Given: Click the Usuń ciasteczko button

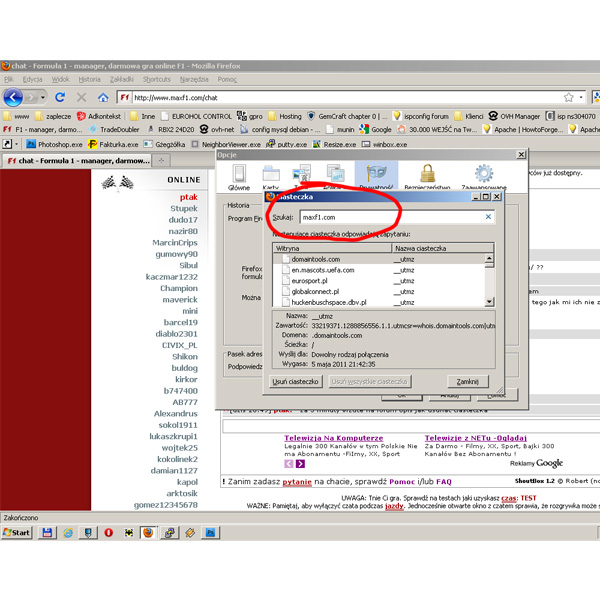Looking at the screenshot, I should [x=295, y=382].
